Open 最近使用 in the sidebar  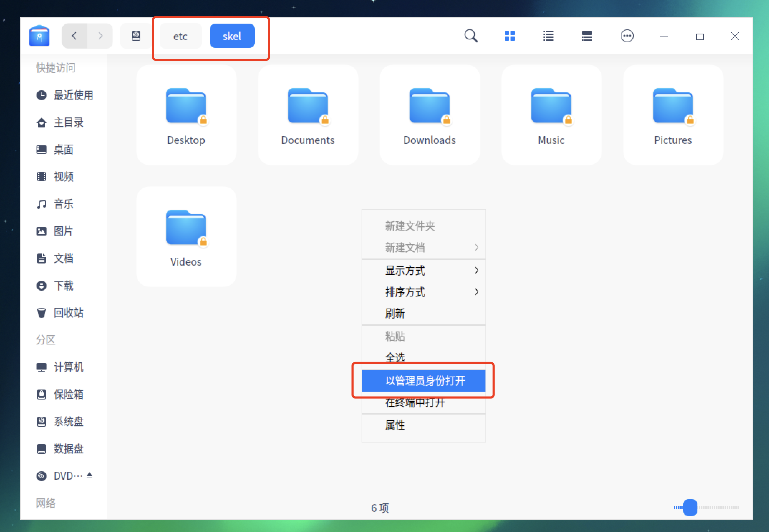click(65, 95)
